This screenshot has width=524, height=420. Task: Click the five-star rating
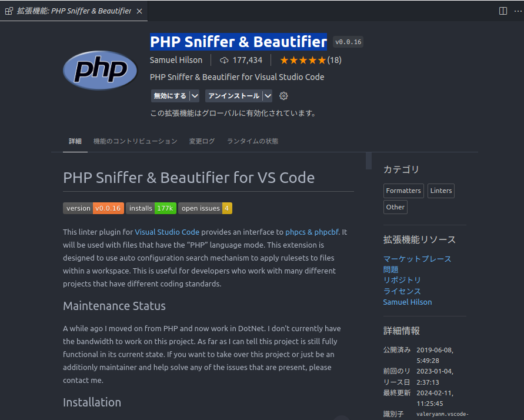click(303, 60)
